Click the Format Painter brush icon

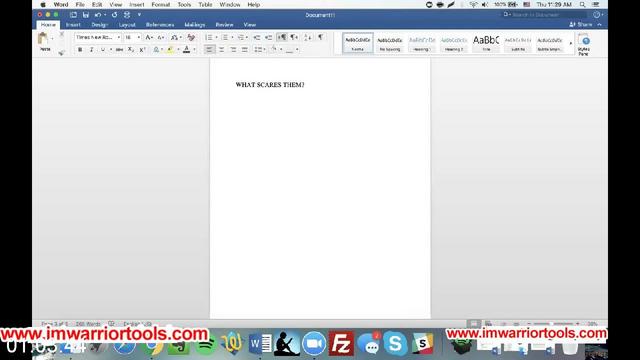[x=62, y=52]
